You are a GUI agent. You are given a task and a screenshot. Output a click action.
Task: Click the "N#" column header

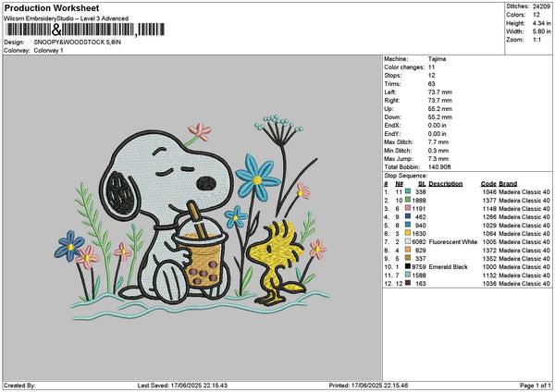coord(400,184)
